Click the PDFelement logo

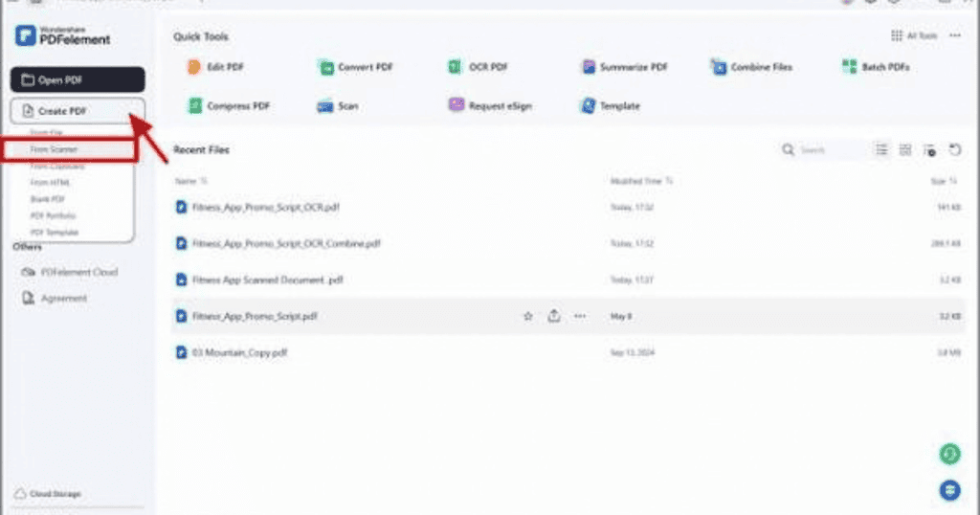[x=62, y=35]
